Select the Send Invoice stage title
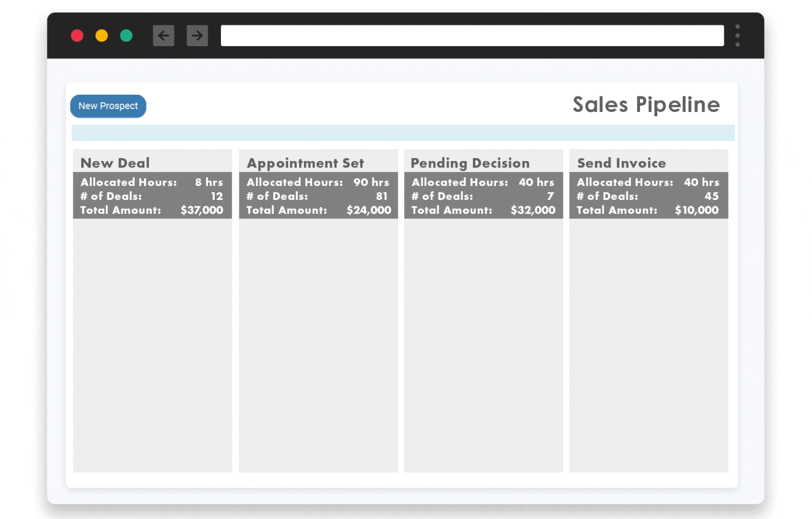The width and height of the screenshot is (812, 519). click(x=622, y=163)
